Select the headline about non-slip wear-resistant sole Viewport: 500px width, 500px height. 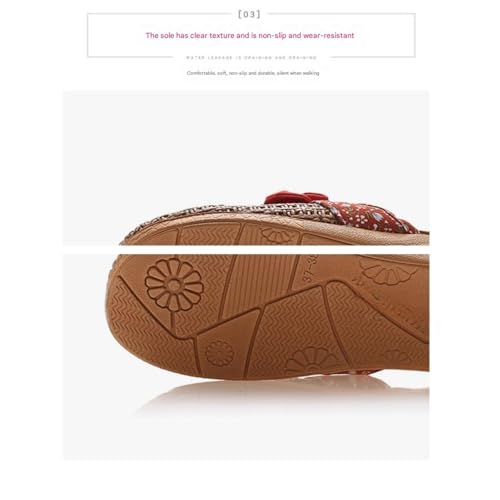[x=250, y=35]
